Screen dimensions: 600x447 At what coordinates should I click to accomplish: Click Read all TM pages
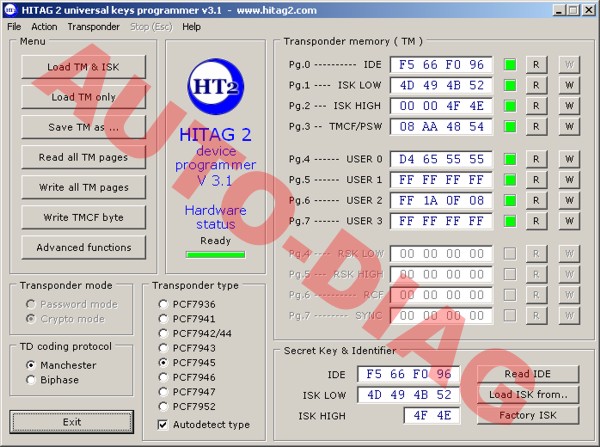83,157
